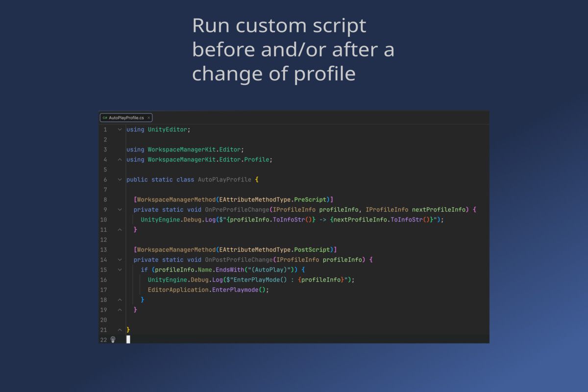Collapse the AutoPlayProfile class at line 6
Viewport: 588px width, 392px height.
point(120,180)
